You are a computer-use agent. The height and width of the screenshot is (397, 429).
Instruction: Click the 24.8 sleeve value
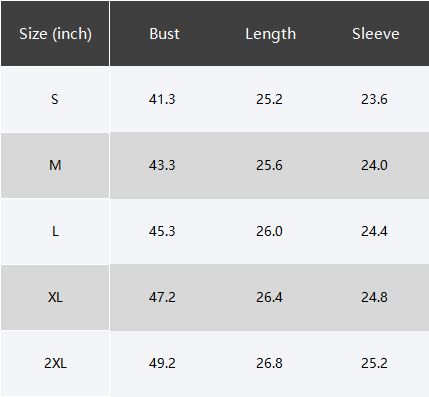[x=374, y=297]
